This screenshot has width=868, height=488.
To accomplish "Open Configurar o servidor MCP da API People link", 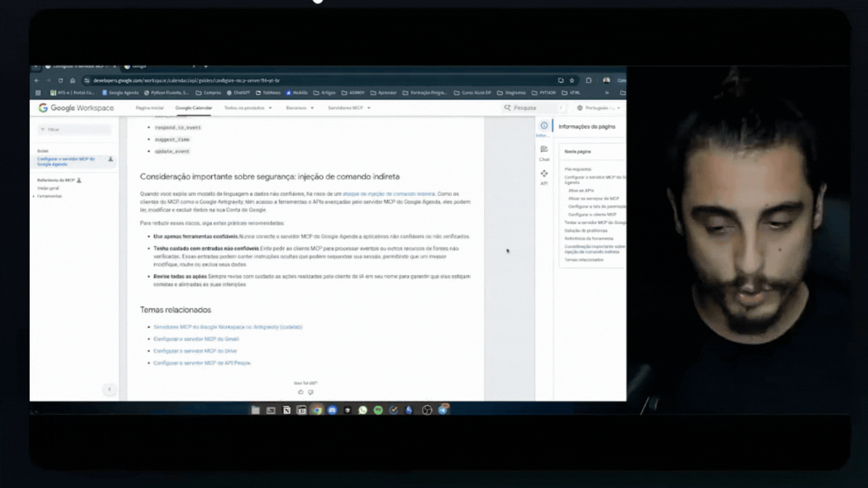I will [x=202, y=363].
